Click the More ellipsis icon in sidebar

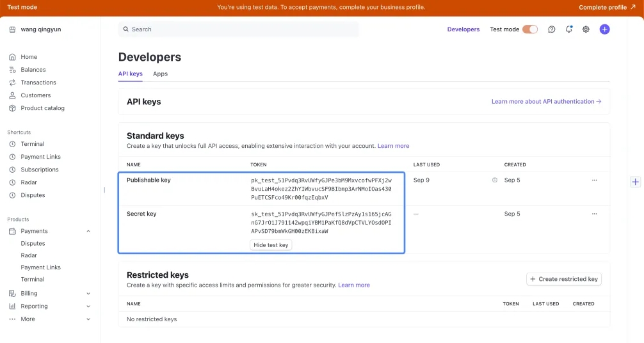(12, 319)
